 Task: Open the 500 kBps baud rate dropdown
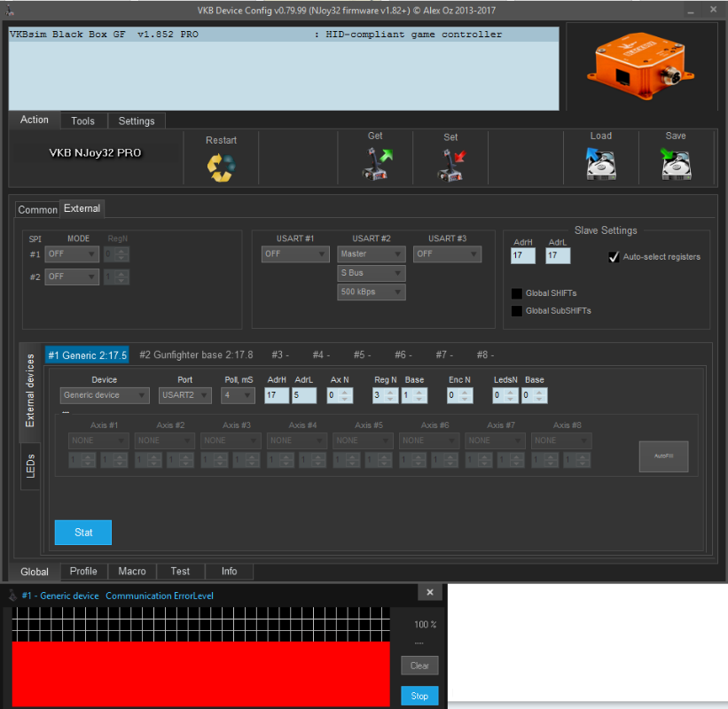pyautogui.click(x=371, y=292)
